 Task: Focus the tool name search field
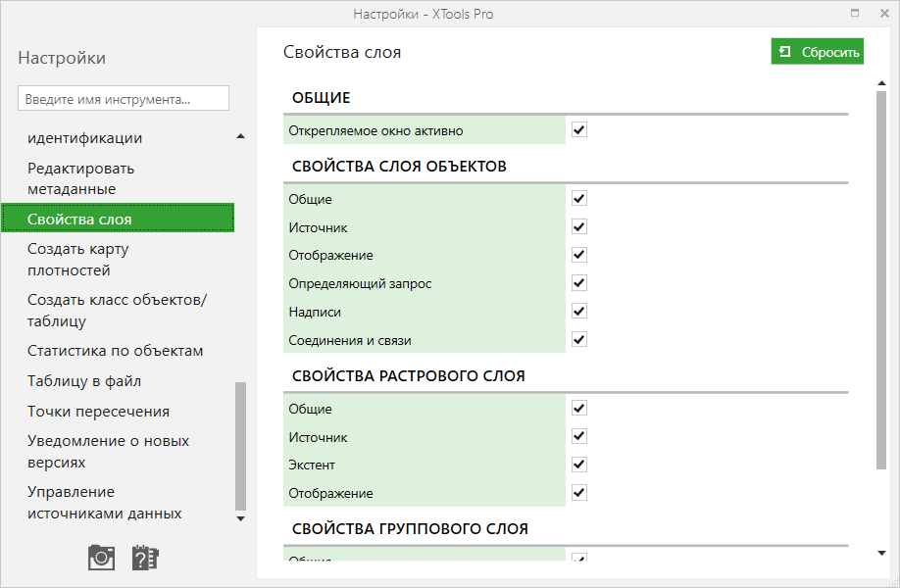click(124, 99)
